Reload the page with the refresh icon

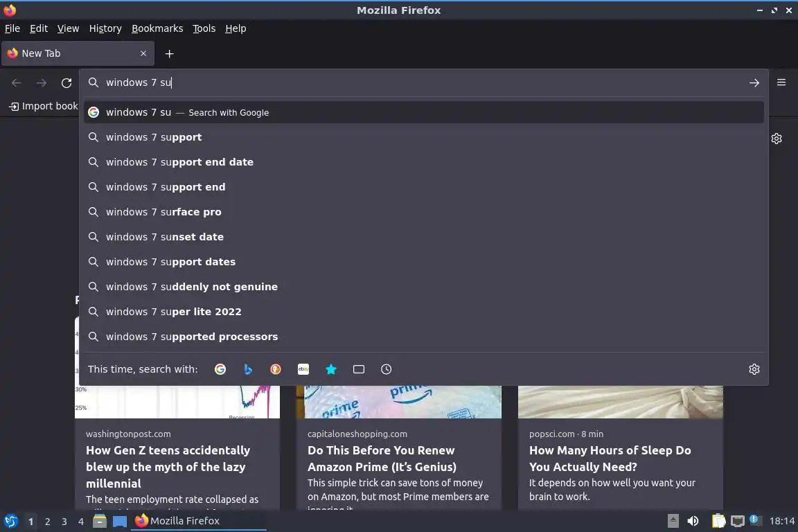(66, 82)
